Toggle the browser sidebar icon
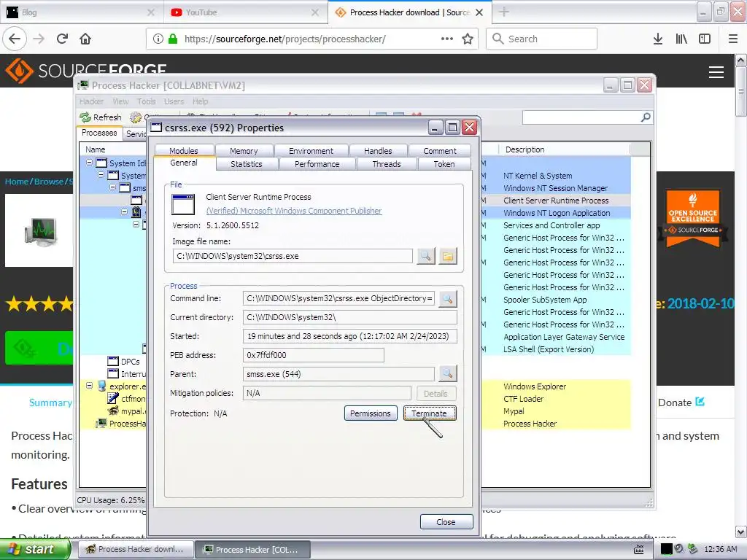 point(705,39)
